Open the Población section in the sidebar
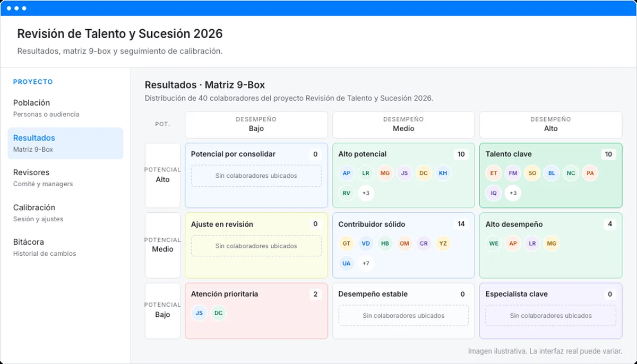637x364 pixels. point(65,108)
